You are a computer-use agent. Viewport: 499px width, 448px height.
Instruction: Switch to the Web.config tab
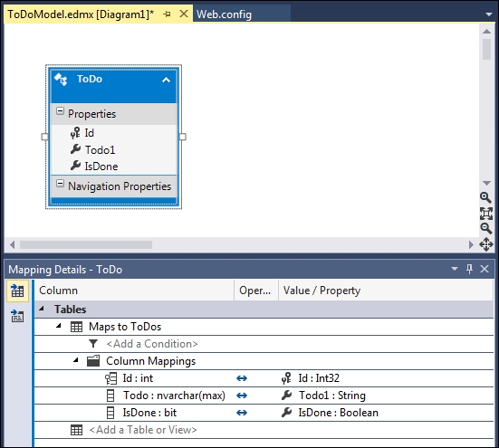[x=224, y=14]
